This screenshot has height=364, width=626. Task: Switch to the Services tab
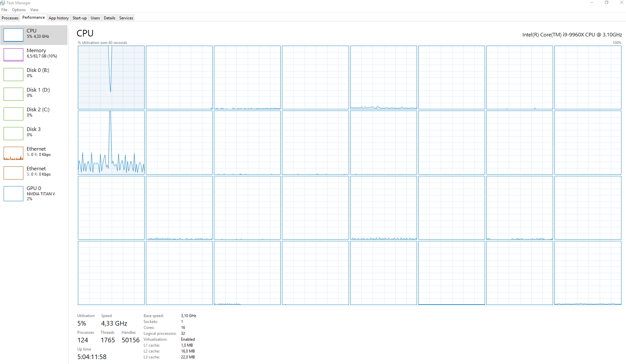click(126, 18)
